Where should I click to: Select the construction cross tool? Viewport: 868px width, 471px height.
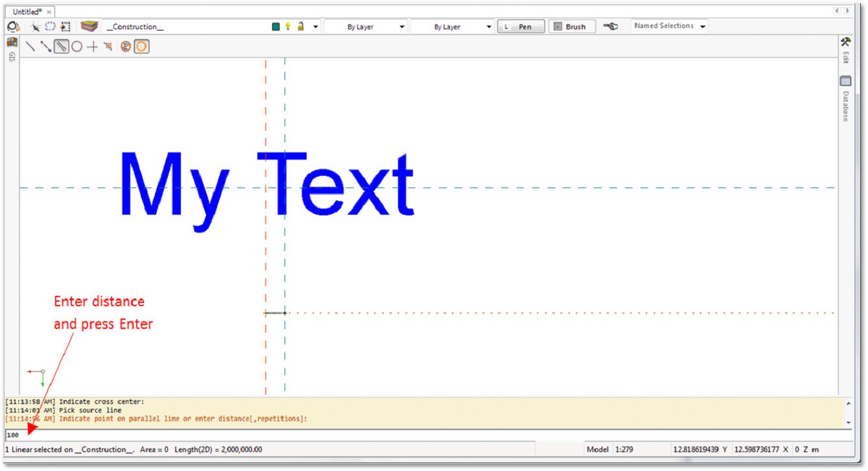coord(92,47)
